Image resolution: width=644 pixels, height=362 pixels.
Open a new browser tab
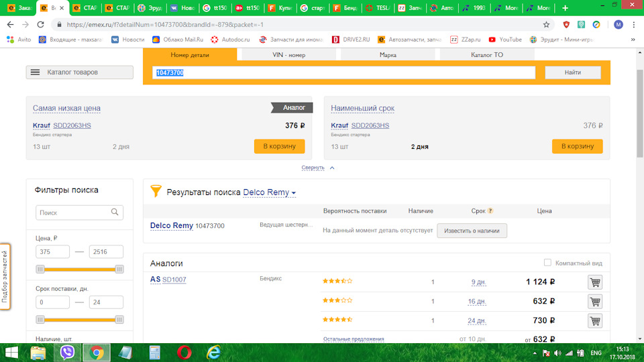(565, 8)
